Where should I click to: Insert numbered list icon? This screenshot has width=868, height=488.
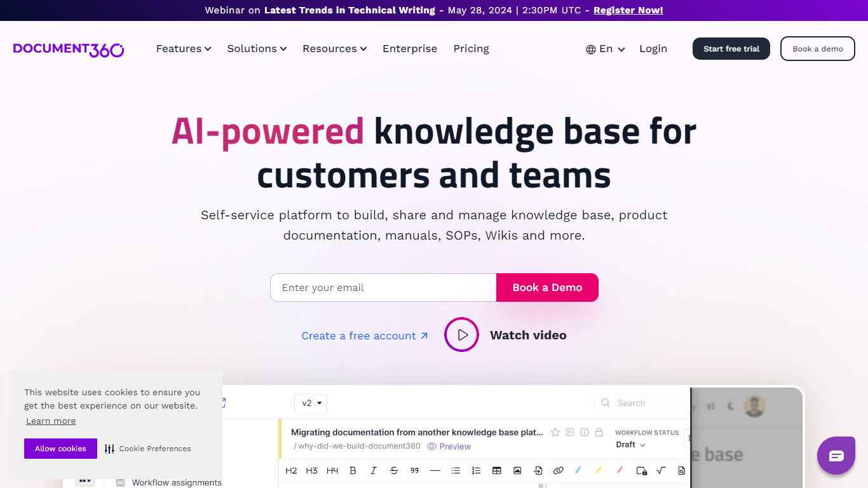(476, 471)
